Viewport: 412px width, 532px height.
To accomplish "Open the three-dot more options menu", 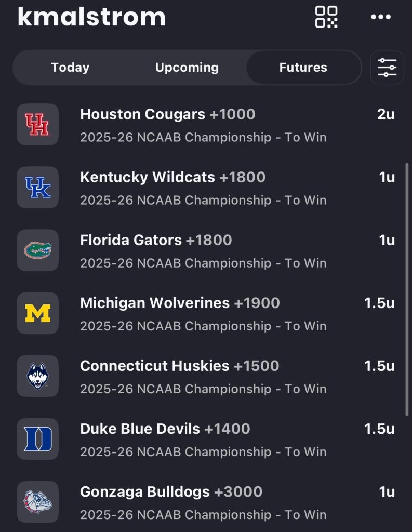I will pyautogui.click(x=380, y=17).
